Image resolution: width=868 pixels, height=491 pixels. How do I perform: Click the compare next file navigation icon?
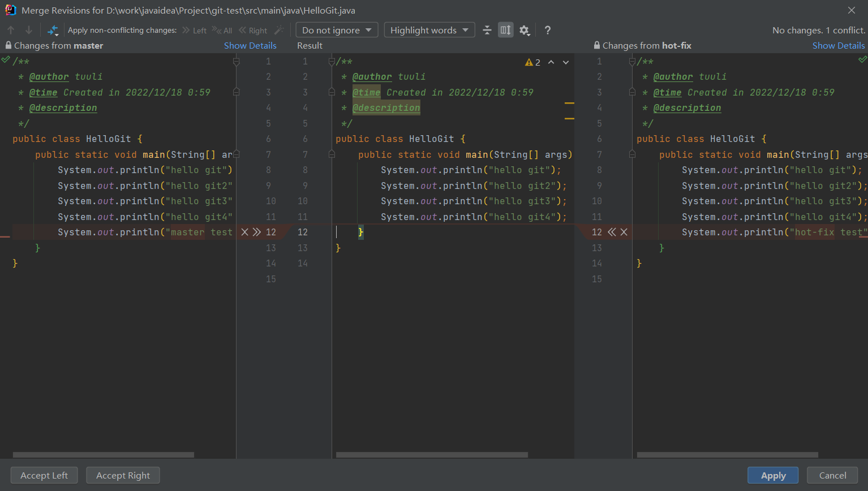pyautogui.click(x=53, y=31)
